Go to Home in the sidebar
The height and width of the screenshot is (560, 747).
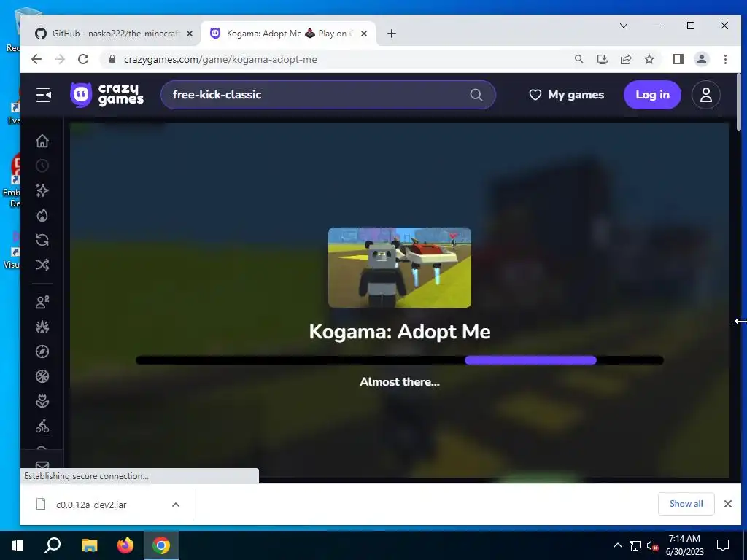tap(42, 141)
